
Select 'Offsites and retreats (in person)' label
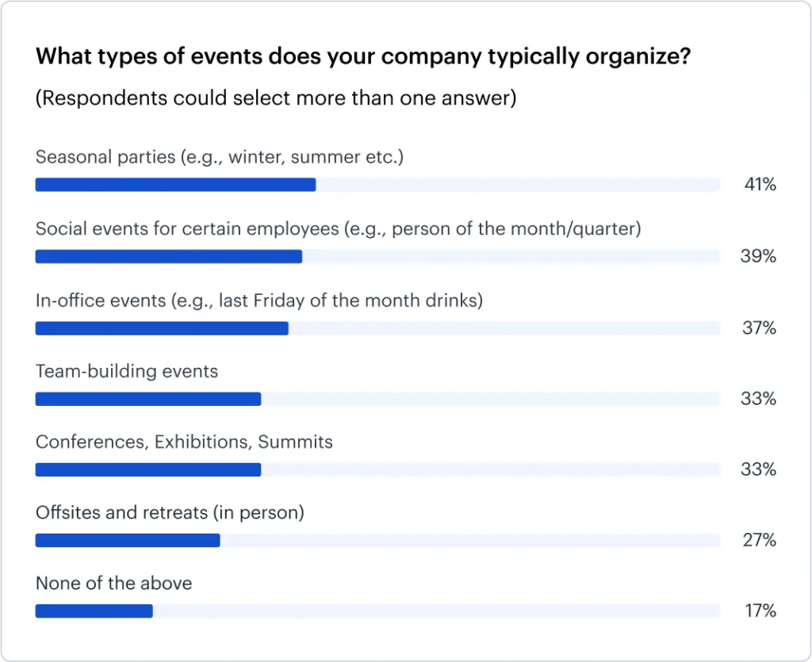click(170, 513)
